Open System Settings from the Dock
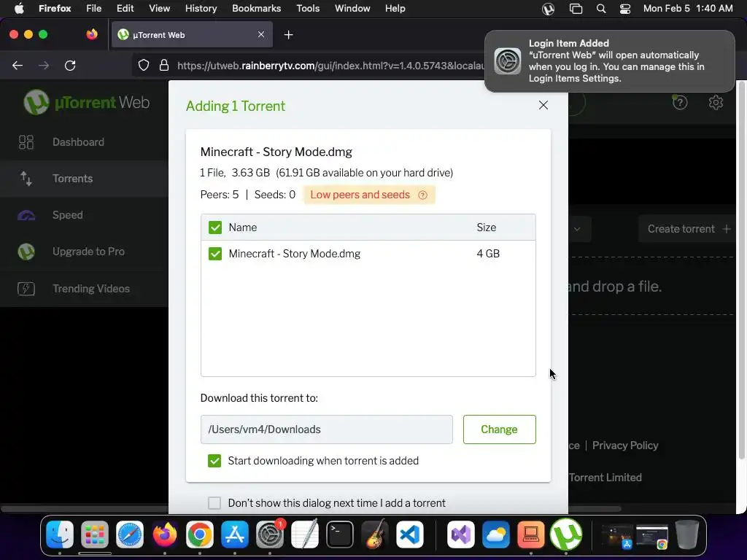The width and height of the screenshot is (747, 560). [270, 534]
